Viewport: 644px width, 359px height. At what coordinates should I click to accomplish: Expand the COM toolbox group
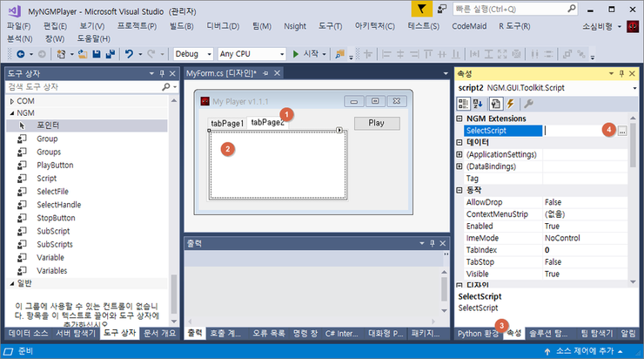coord(12,101)
